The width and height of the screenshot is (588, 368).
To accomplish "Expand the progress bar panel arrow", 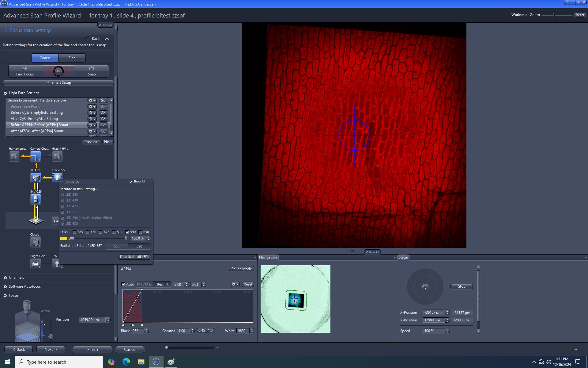I will 218,348.
